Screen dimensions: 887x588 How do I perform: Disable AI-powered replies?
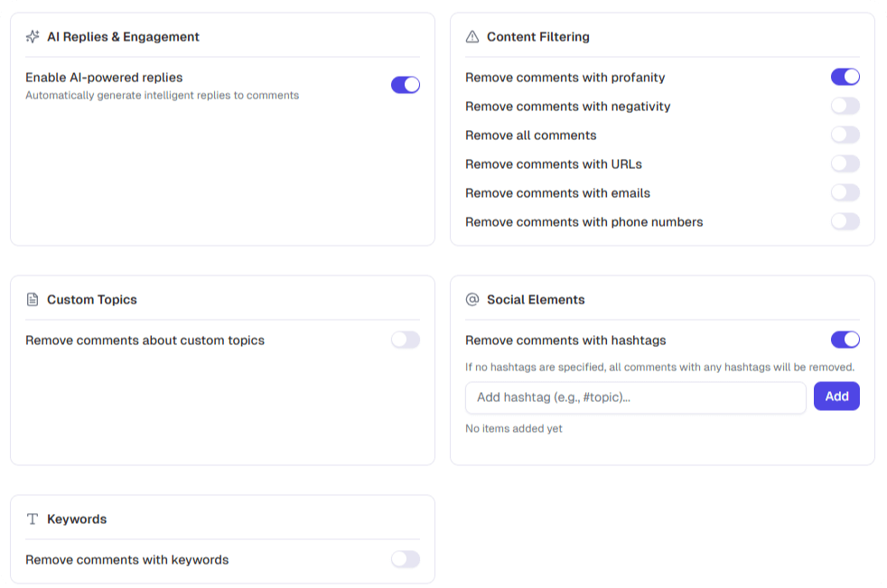[x=406, y=84]
